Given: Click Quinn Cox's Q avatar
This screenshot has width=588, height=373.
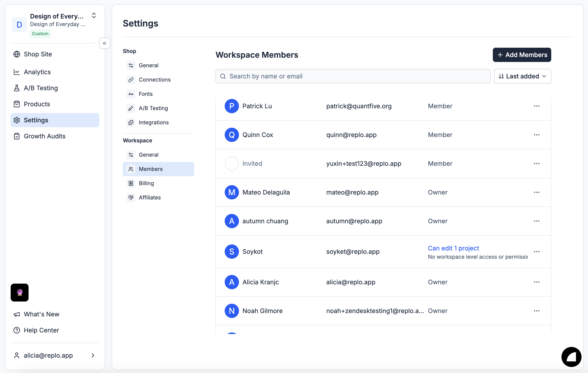Looking at the screenshot, I should pos(232,135).
